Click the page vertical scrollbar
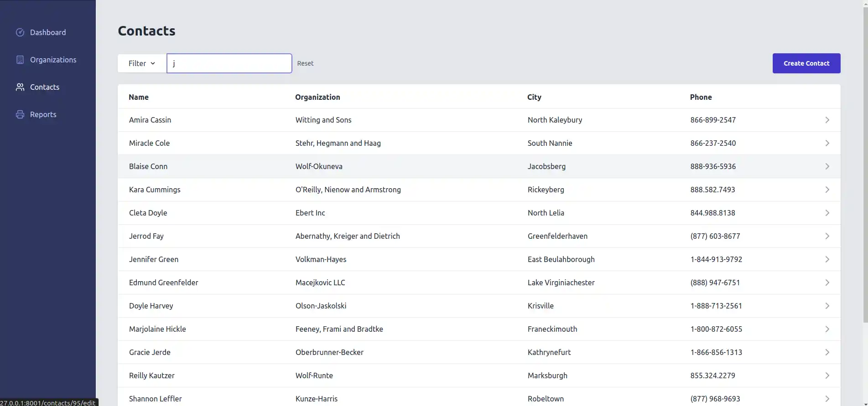868x406 pixels. pos(865,164)
